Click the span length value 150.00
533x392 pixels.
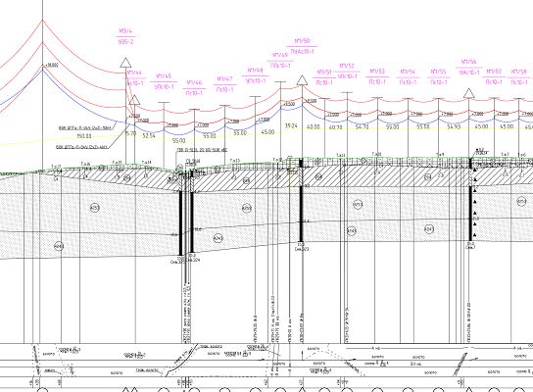click(x=84, y=136)
